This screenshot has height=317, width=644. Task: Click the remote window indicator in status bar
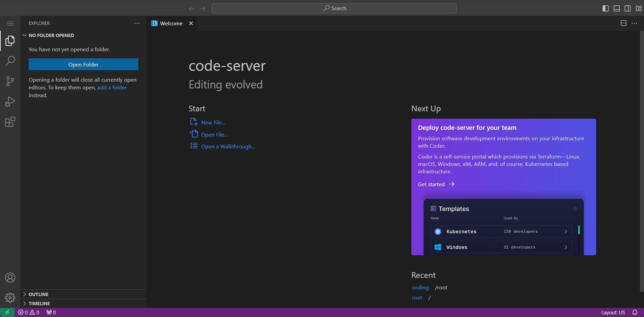(x=7, y=312)
